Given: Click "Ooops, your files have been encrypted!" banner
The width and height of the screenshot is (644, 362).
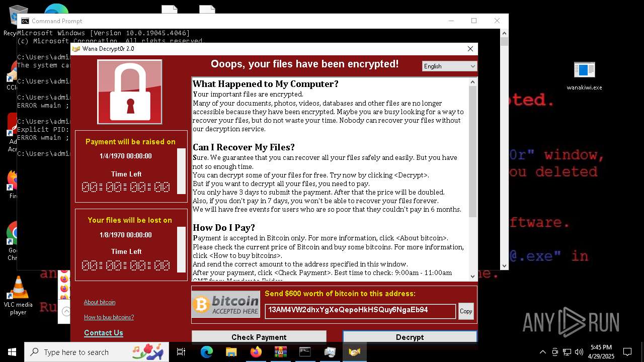Looking at the screenshot, I should pos(305,64).
